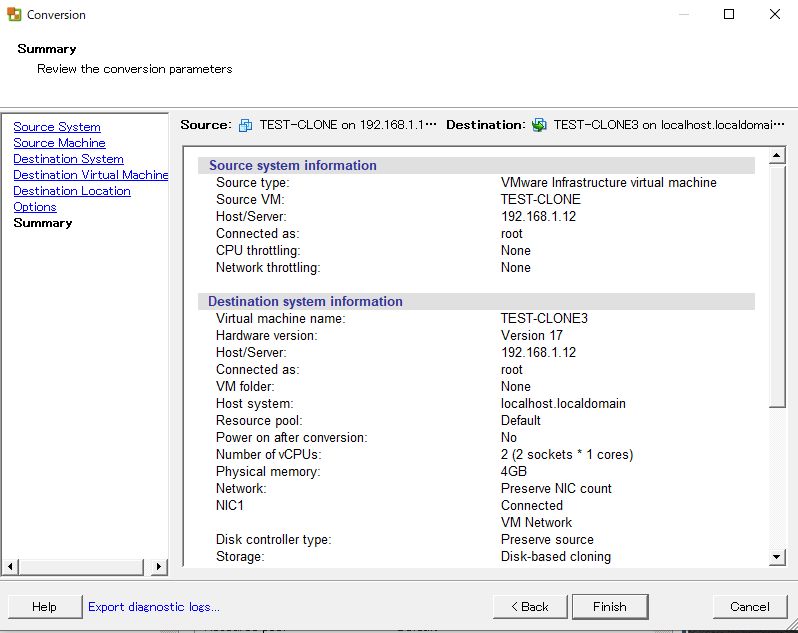Image resolution: width=798 pixels, height=633 pixels.
Task: Click the source VM icon beside TEST-CLONE
Action: point(245,125)
